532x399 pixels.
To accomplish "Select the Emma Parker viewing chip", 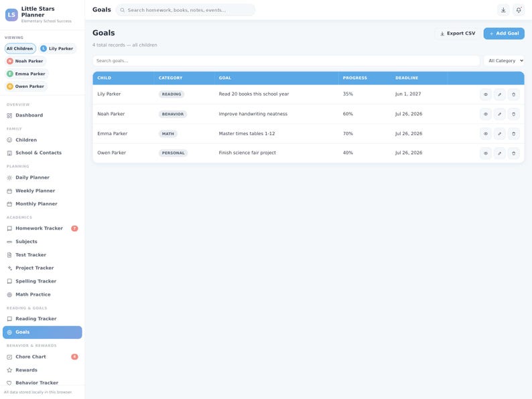I will pyautogui.click(x=26, y=74).
